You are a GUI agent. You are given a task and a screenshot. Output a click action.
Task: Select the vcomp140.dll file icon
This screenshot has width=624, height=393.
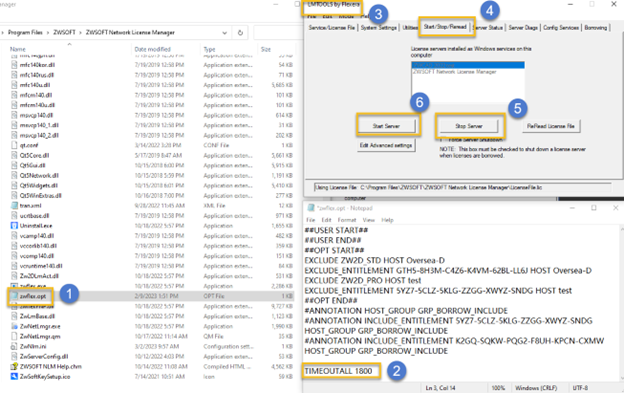14,256
